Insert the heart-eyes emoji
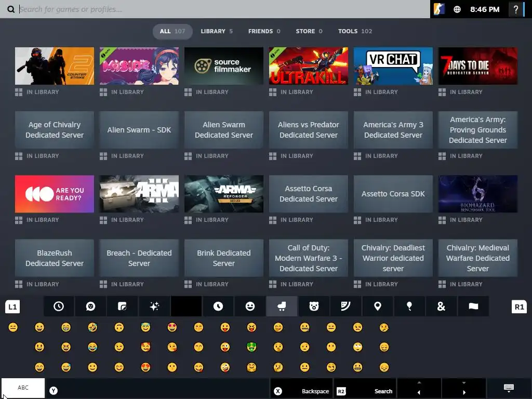532x399 pixels. click(x=145, y=367)
